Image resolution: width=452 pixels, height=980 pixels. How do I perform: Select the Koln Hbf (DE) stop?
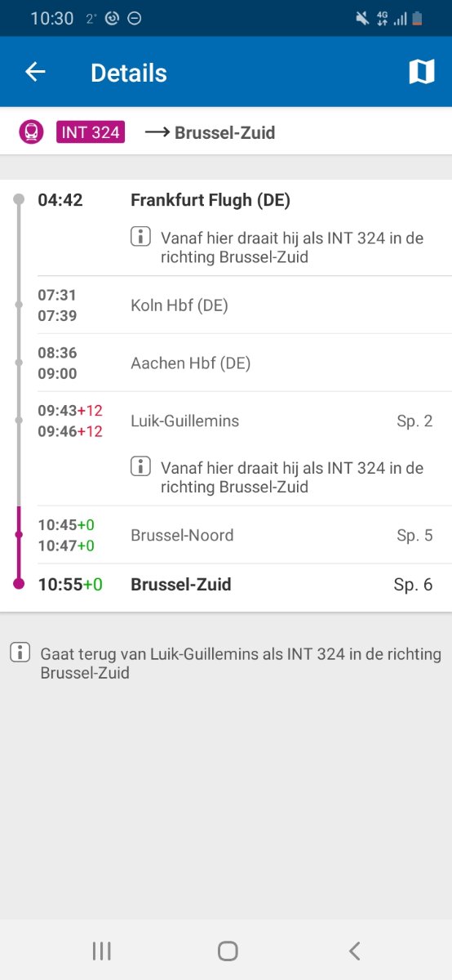tap(179, 306)
